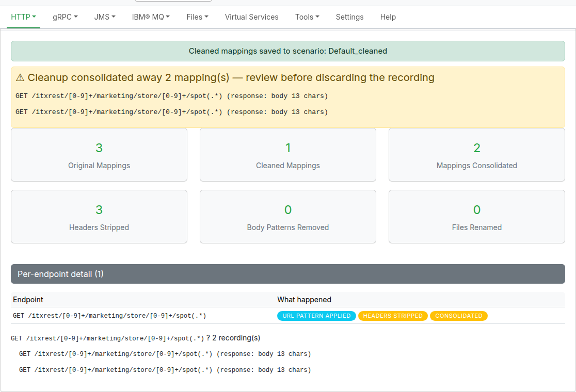The height and width of the screenshot is (392, 576).
Task: Click the 'Cleaned mappings saved' success banner
Action: point(288,51)
